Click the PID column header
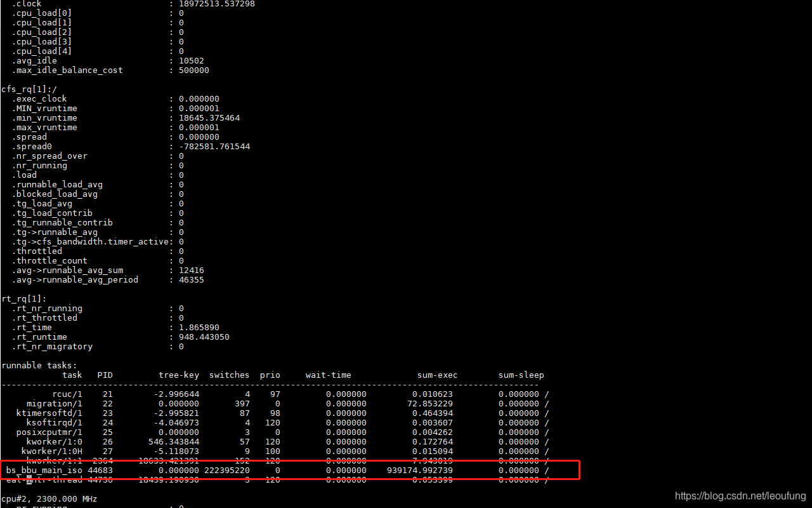Screen dimensions: 812x508 pyautogui.click(x=105, y=375)
